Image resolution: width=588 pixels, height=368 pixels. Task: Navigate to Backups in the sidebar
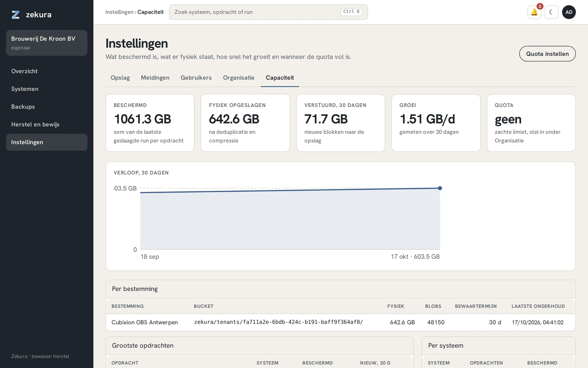(x=47, y=107)
